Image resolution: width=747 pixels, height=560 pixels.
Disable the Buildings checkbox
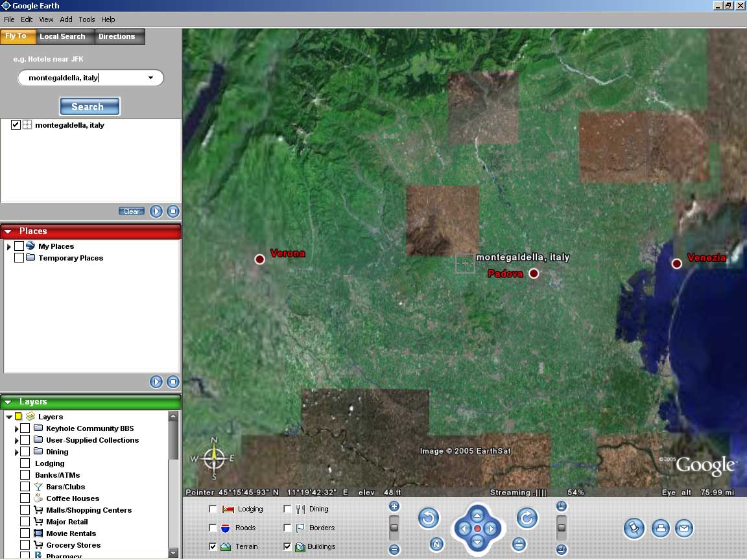[x=287, y=546]
